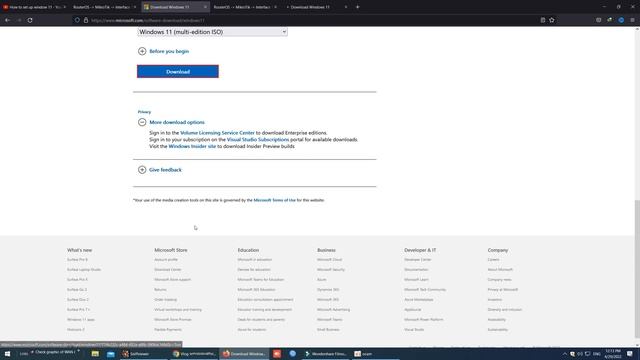Open Windows 11 multi-edition ISO dropdown
The height and width of the screenshot is (360, 640).
click(x=212, y=32)
